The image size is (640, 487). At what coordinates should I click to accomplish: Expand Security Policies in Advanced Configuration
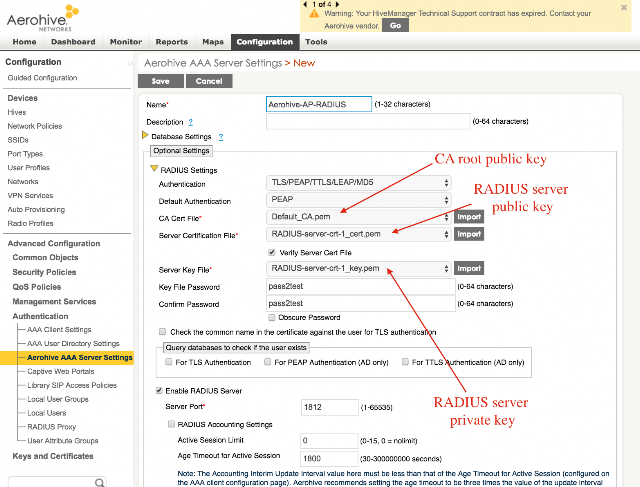[44, 272]
